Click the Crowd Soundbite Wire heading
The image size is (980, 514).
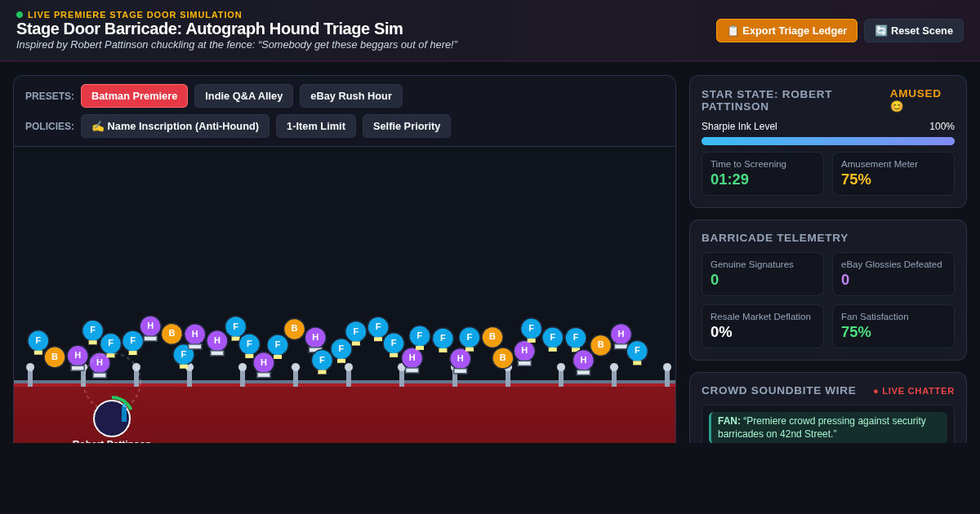(x=778, y=391)
